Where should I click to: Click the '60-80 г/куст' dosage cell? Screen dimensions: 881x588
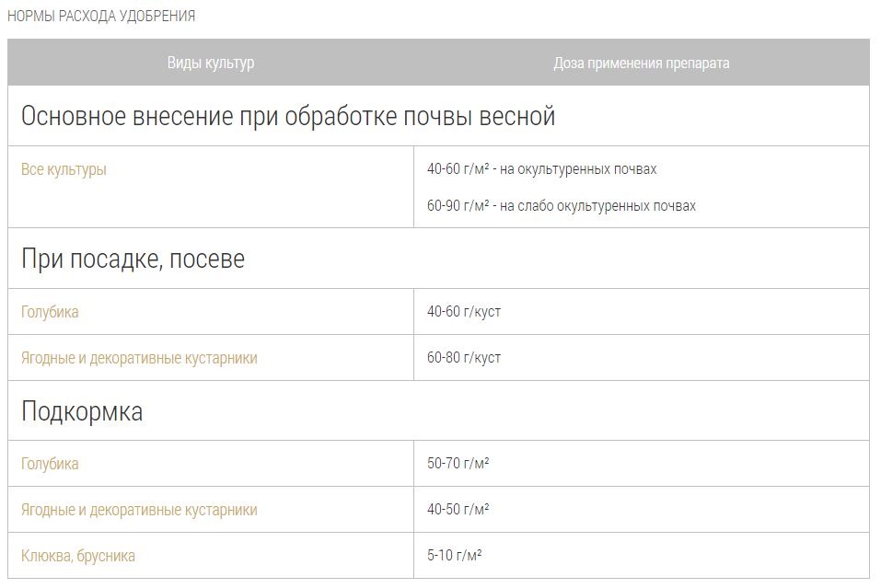(x=464, y=358)
